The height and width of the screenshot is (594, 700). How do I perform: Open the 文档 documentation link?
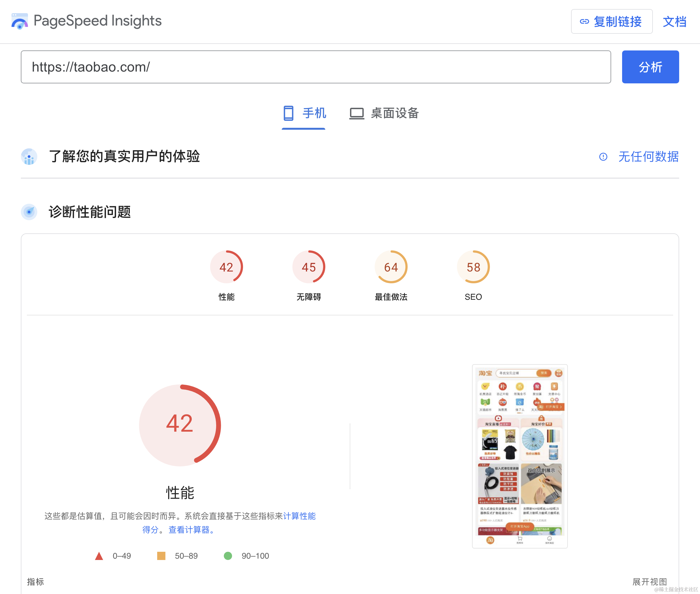click(x=674, y=22)
